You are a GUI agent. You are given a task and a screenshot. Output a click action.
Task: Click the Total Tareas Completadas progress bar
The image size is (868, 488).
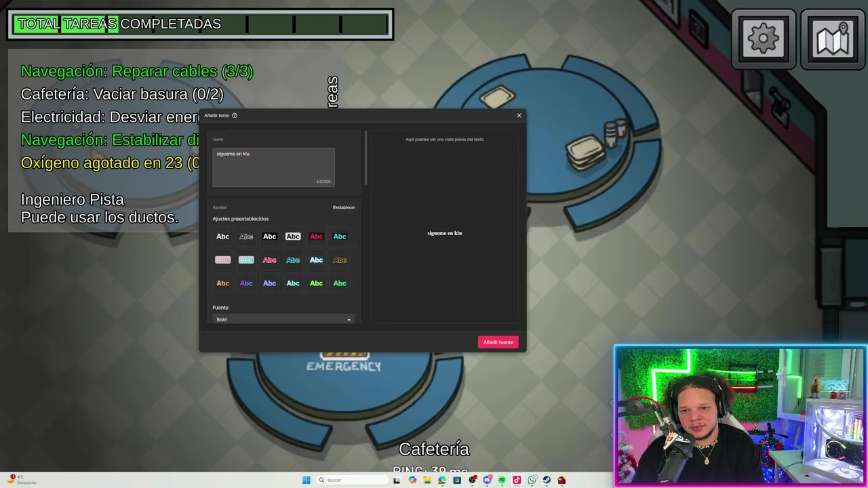coord(201,24)
